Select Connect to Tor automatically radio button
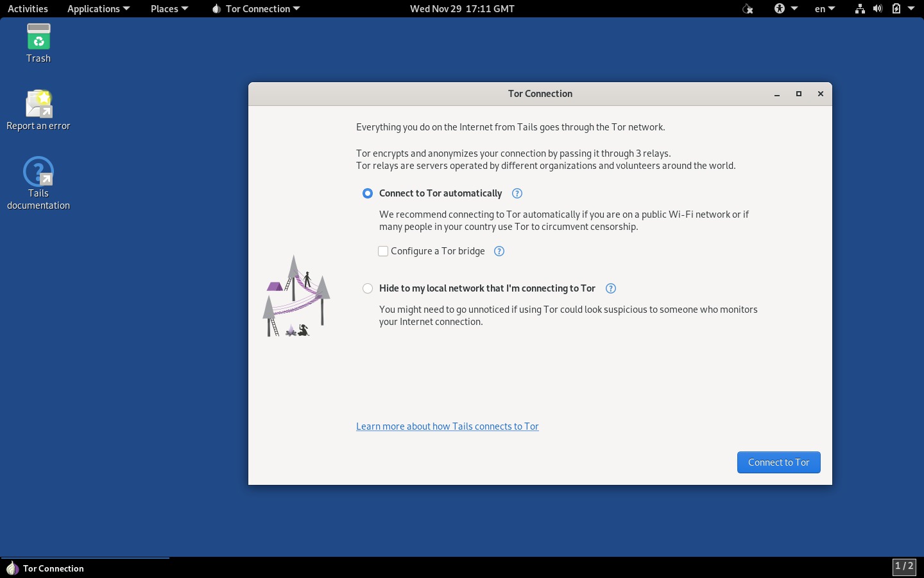The width and height of the screenshot is (924, 578). coord(368,193)
